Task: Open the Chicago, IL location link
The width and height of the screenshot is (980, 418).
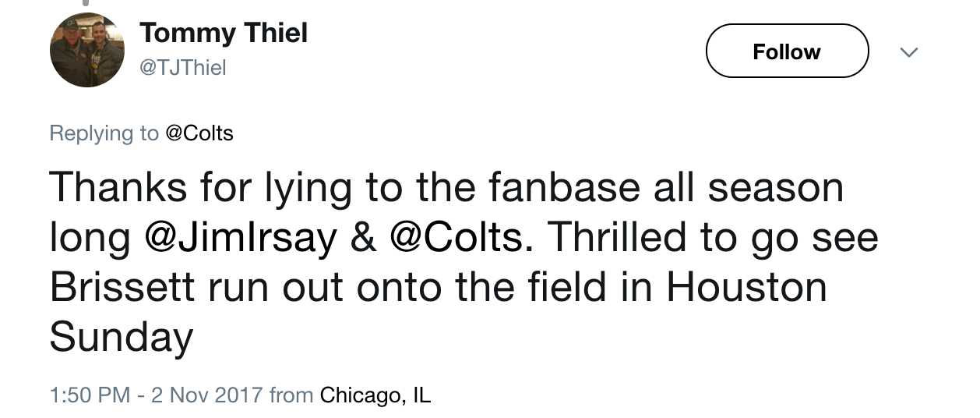Action: (x=375, y=395)
